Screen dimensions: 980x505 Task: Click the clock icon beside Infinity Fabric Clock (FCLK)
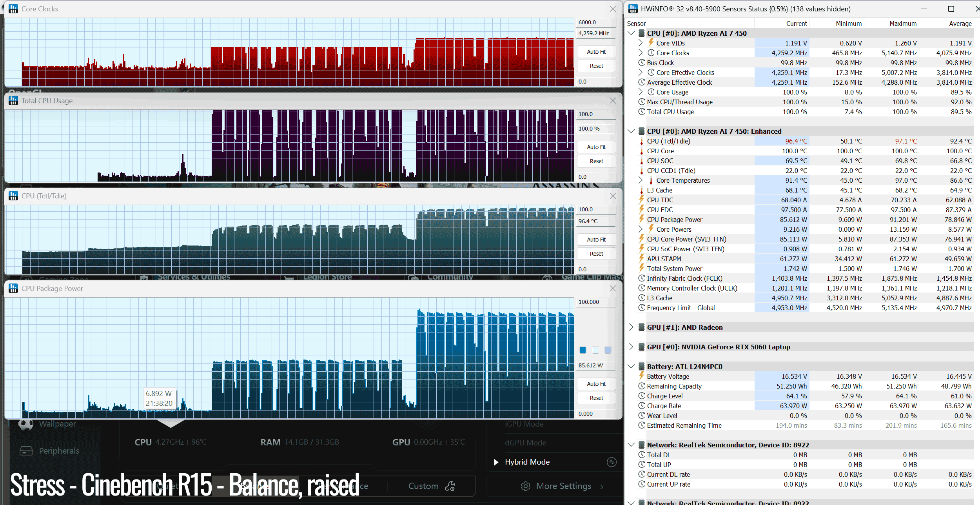coord(642,278)
